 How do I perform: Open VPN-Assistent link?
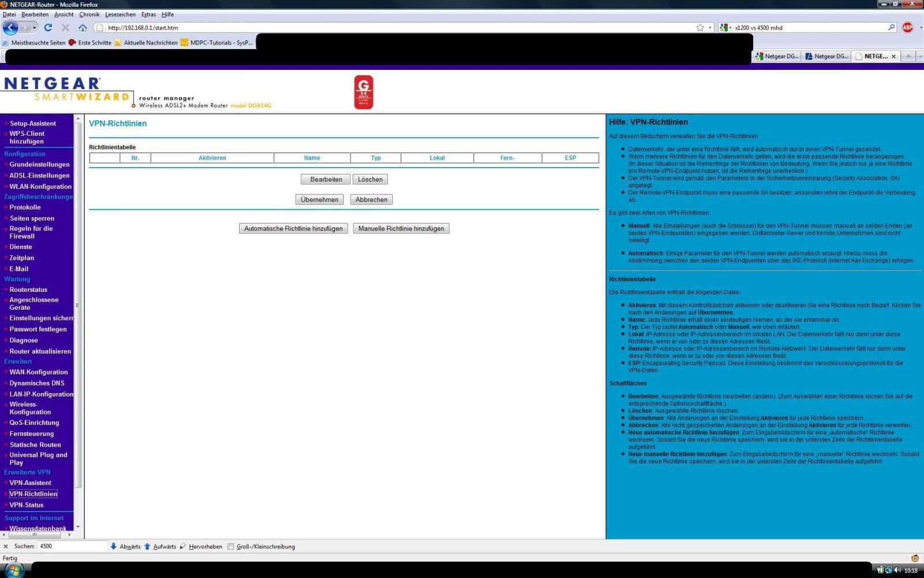[30, 483]
